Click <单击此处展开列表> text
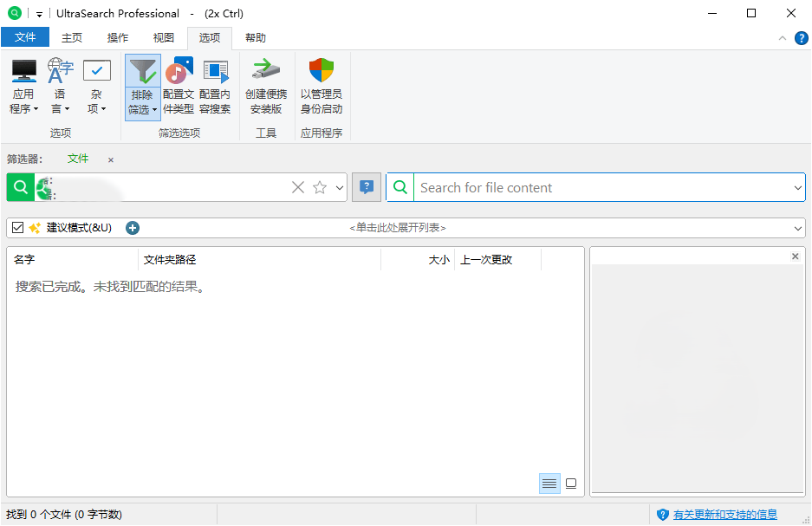 pos(398,228)
